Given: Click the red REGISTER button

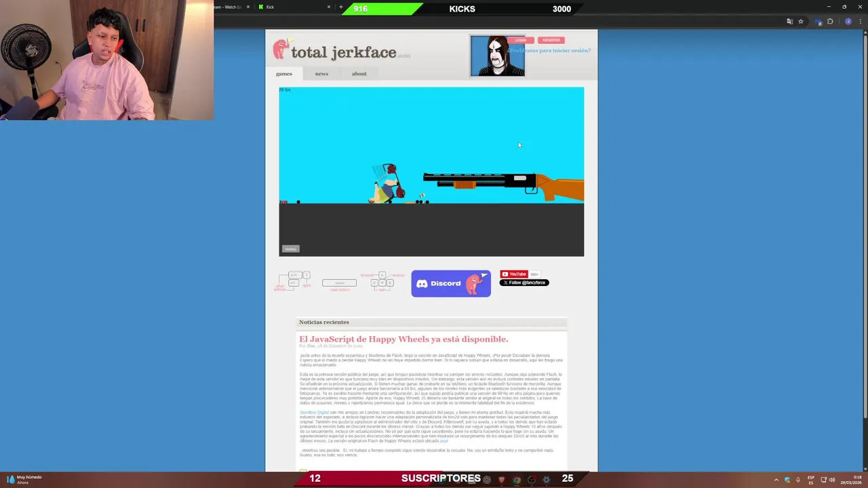Looking at the screenshot, I should [x=551, y=40].
